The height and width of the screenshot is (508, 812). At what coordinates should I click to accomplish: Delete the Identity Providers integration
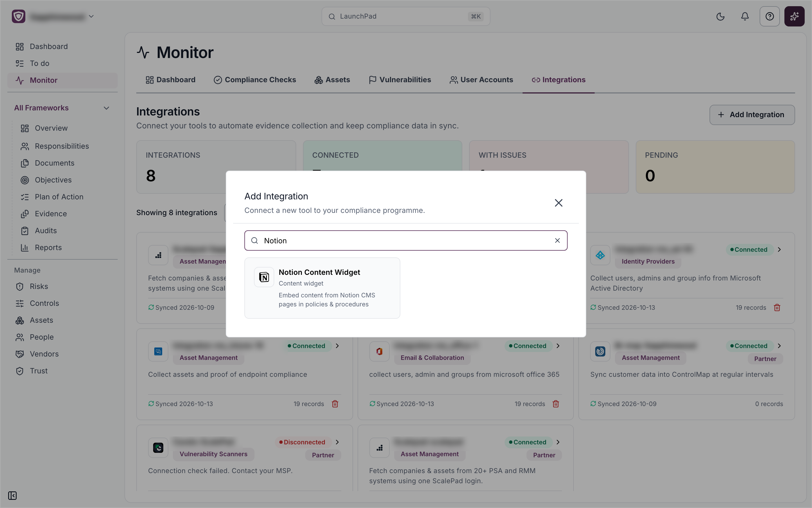tap(777, 308)
